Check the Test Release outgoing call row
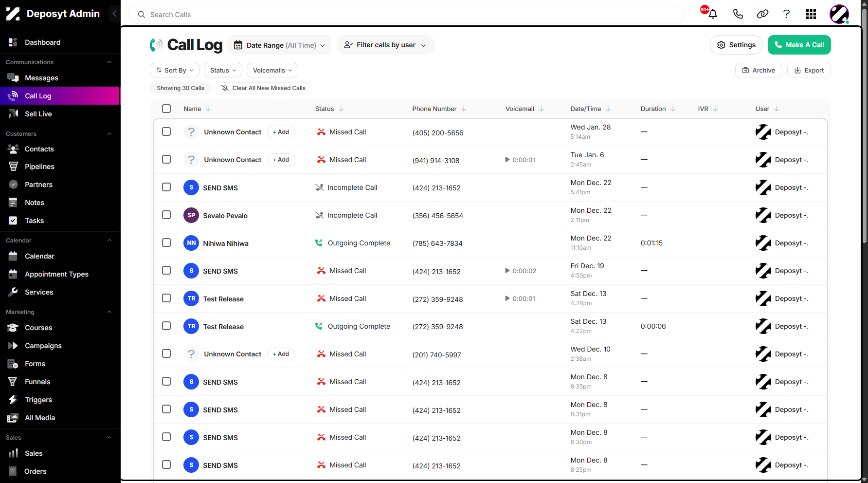The height and width of the screenshot is (483, 868). pos(166,326)
